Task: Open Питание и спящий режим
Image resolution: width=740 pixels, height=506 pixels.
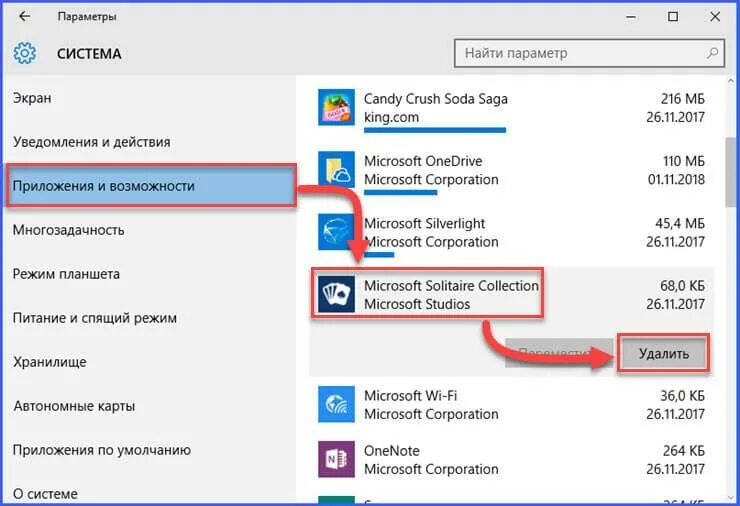Action: click(x=94, y=318)
